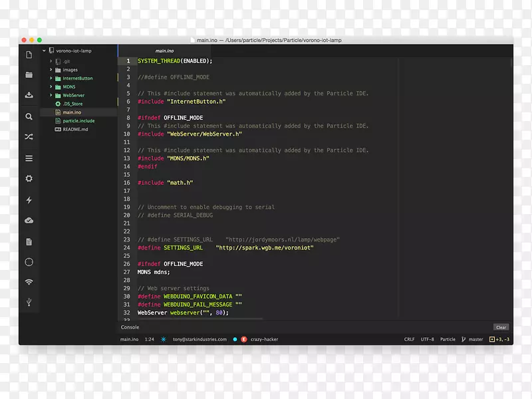Expand the MDNS folder
Image resolution: width=532 pixels, height=399 pixels.
coord(51,87)
